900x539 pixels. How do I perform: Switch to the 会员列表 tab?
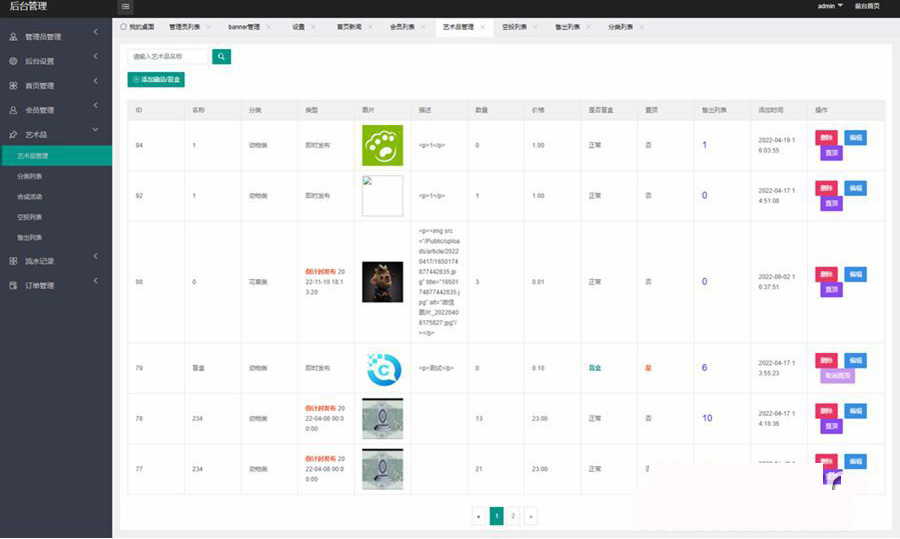click(403, 27)
